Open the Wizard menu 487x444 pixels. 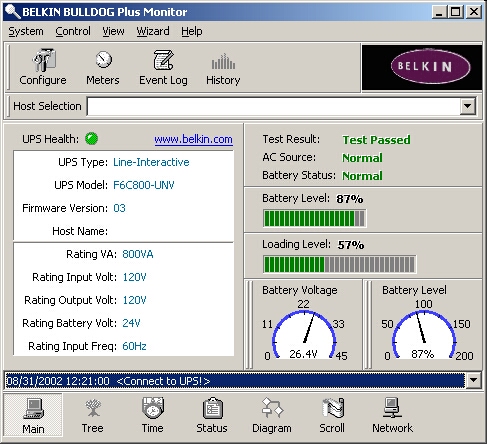[153, 31]
